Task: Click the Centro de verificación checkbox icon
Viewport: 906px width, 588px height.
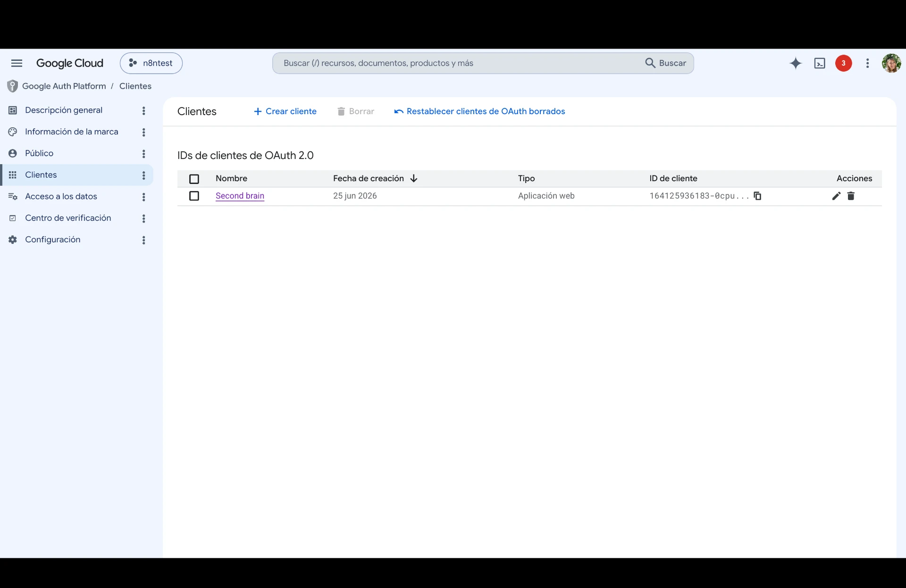Action: [13, 218]
